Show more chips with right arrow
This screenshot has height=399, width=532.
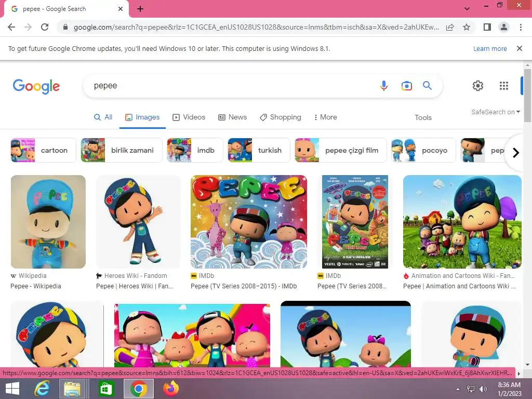(516, 153)
